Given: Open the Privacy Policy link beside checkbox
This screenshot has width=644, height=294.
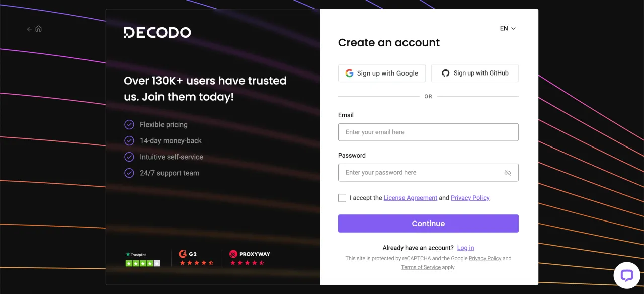Looking at the screenshot, I should click(x=470, y=198).
